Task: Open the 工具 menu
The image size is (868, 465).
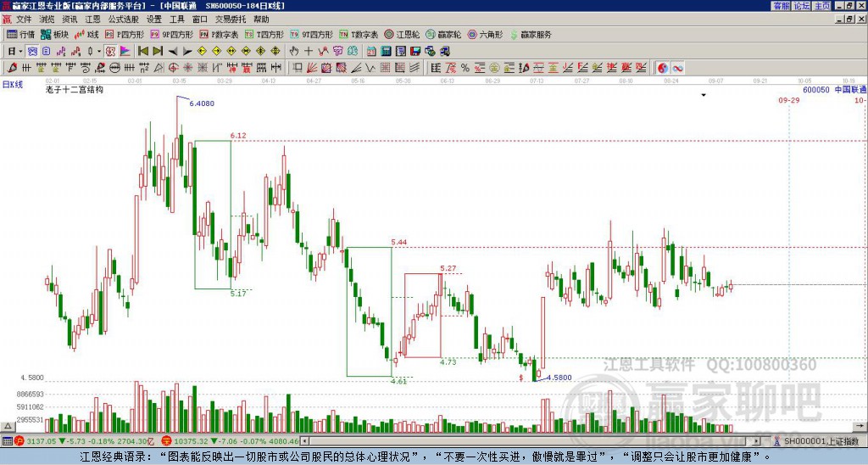Action: (176, 20)
